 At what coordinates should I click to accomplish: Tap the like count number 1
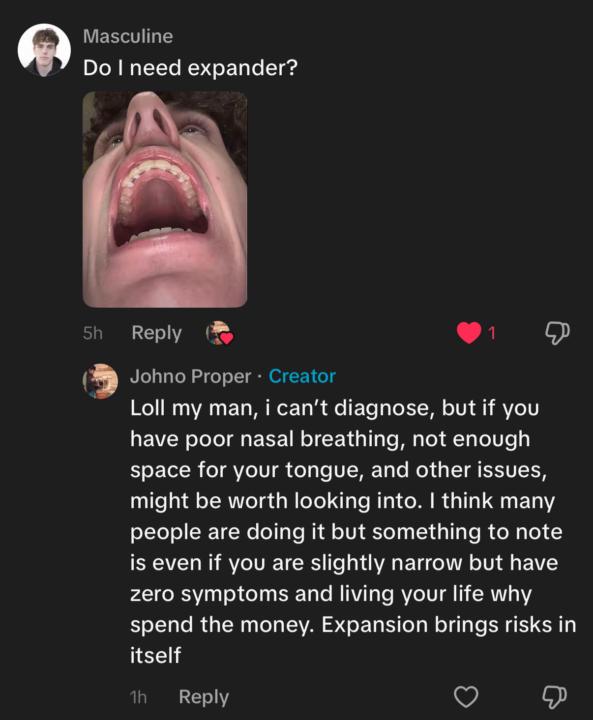point(491,333)
